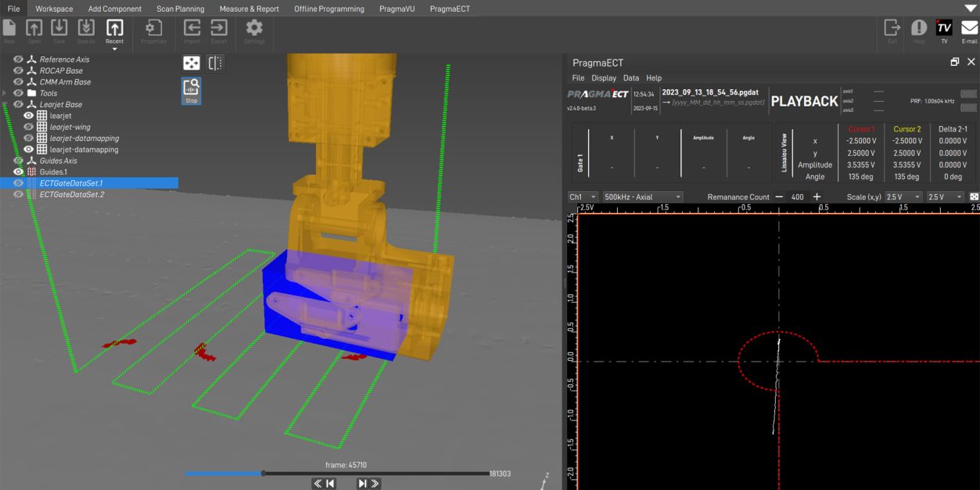The width and height of the screenshot is (980, 490).
Task: Expand the Tools folder tree node
Action: pos(5,93)
